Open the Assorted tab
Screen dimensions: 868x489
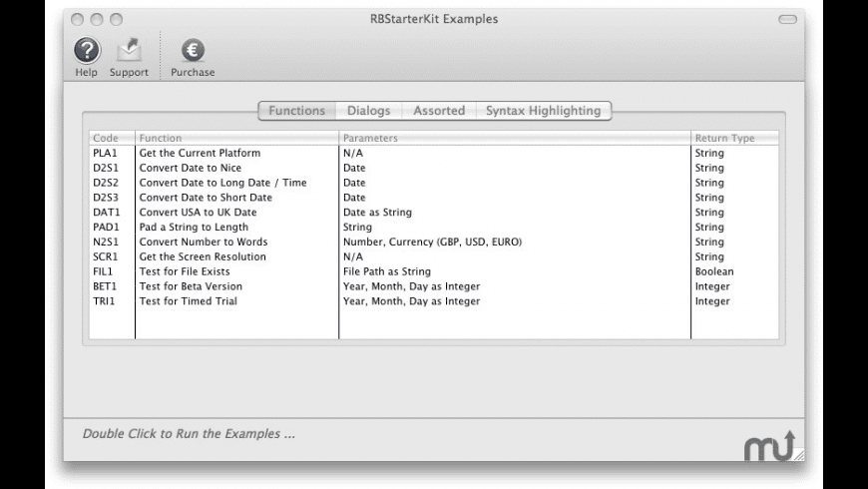pos(439,111)
